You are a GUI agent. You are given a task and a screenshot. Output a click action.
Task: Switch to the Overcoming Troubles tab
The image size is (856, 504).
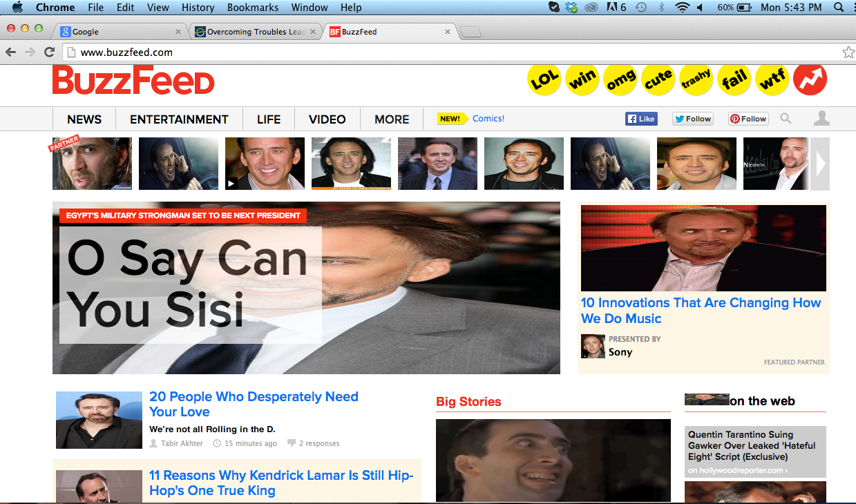pyautogui.click(x=255, y=32)
